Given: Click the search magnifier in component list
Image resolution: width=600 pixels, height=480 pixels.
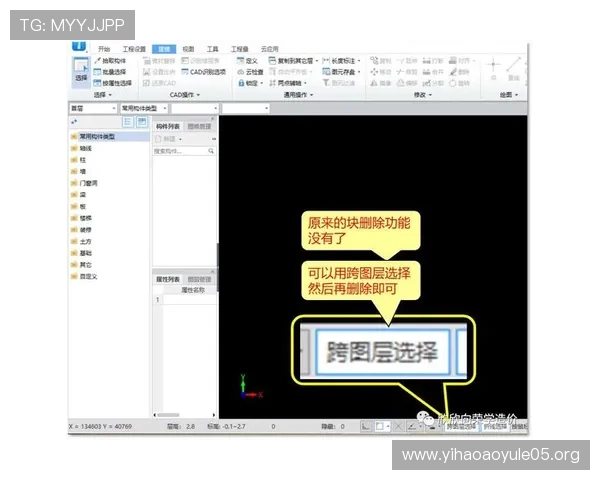Looking at the screenshot, I should click(x=211, y=152).
